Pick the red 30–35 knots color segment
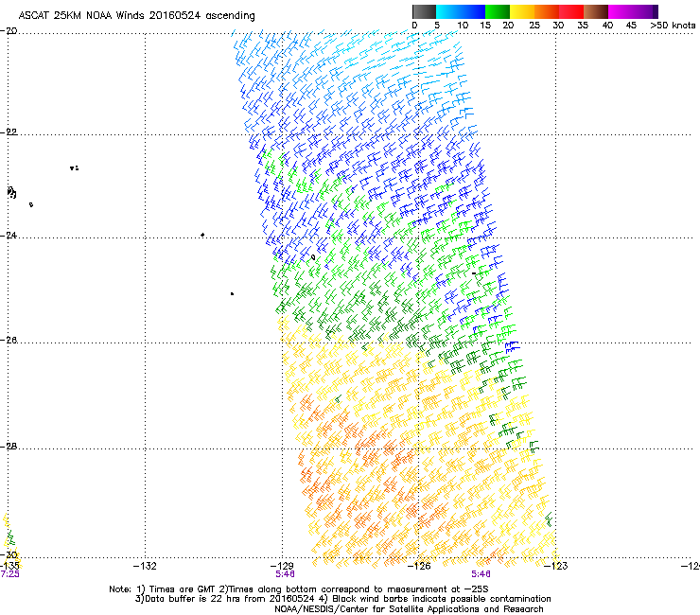The width and height of the screenshot is (700, 615). tap(571, 11)
